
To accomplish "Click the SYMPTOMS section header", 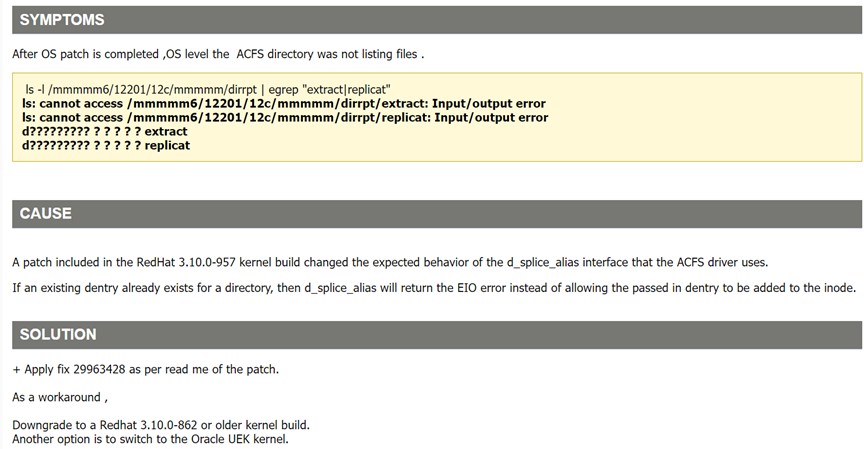I will tap(437, 20).
